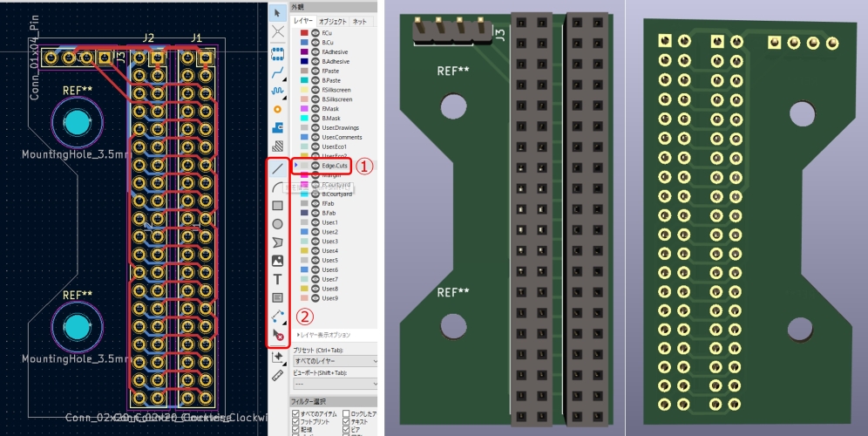Screen dimensions: 868x436
Task: Select the Edge.Cuts layer row
Action: [335, 165]
